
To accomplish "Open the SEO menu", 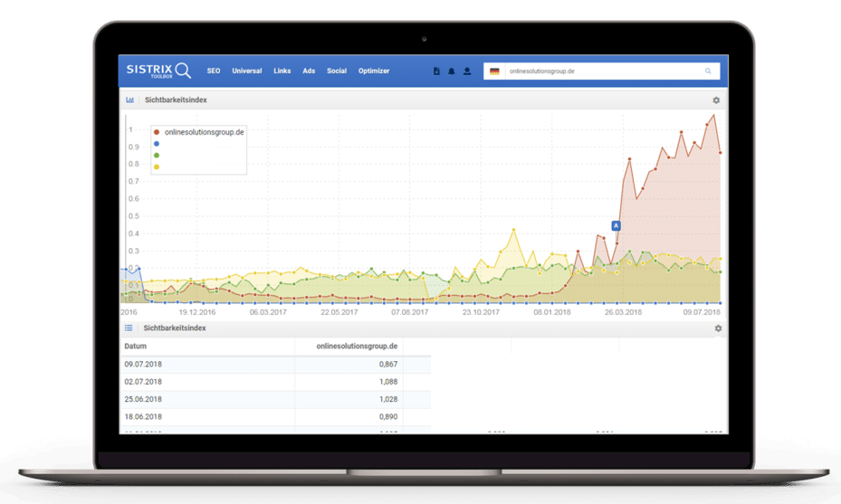I will (214, 71).
